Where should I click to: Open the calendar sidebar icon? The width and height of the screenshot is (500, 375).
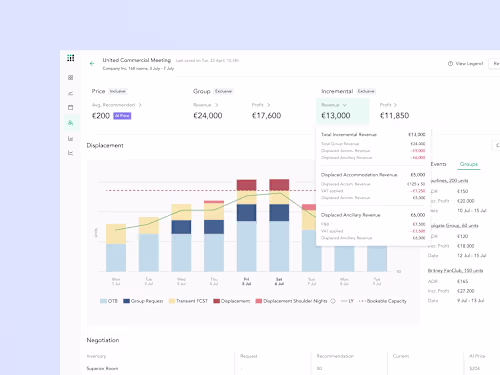point(70,107)
